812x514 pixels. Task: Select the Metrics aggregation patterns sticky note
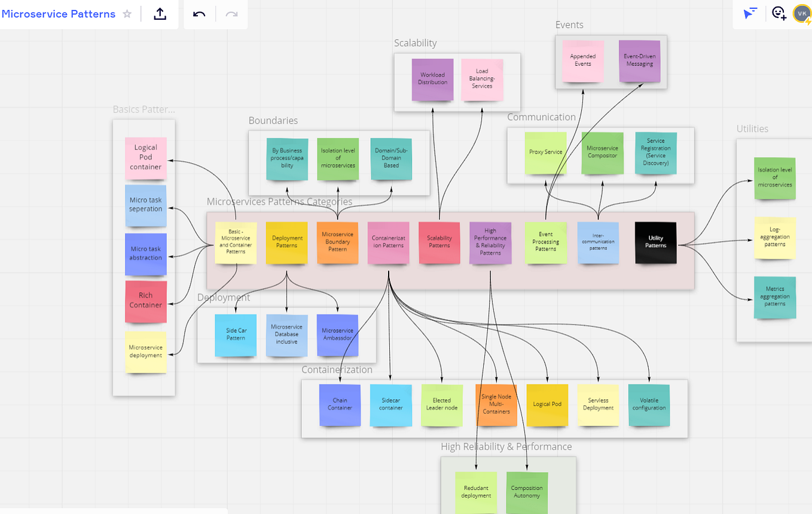point(774,297)
